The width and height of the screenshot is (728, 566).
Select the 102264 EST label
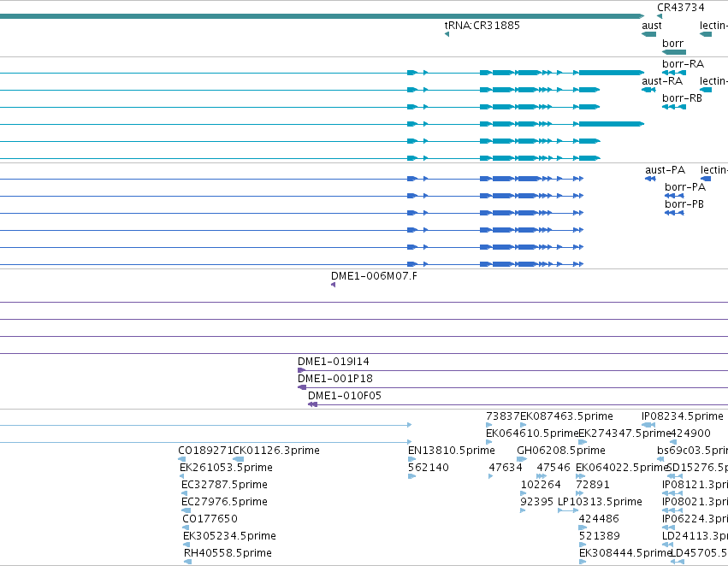(541, 485)
